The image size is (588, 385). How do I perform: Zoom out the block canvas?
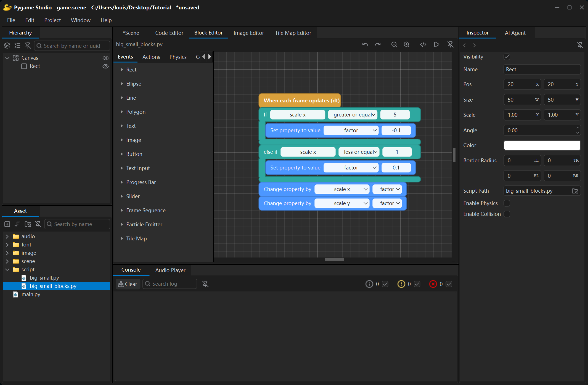394,44
